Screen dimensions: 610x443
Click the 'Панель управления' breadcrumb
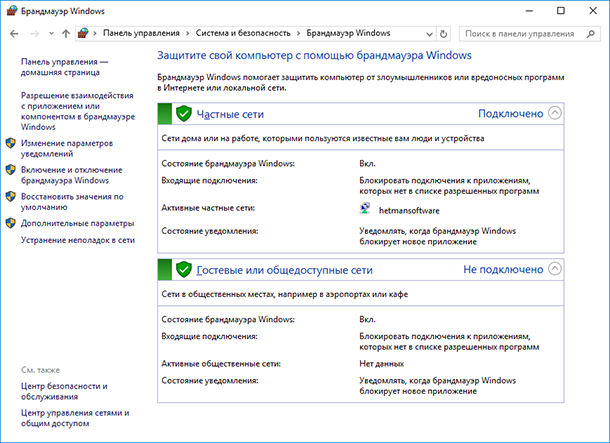141,33
